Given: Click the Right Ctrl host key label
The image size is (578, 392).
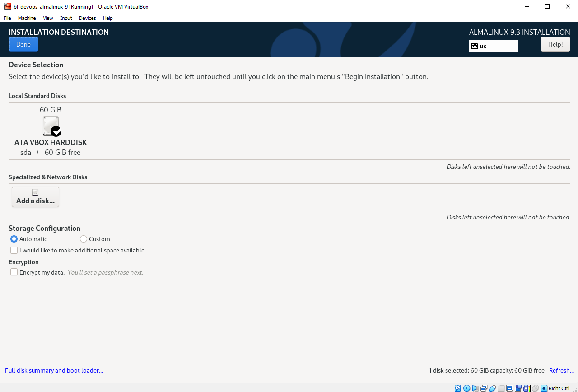Looking at the screenshot, I should [x=559, y=388].
